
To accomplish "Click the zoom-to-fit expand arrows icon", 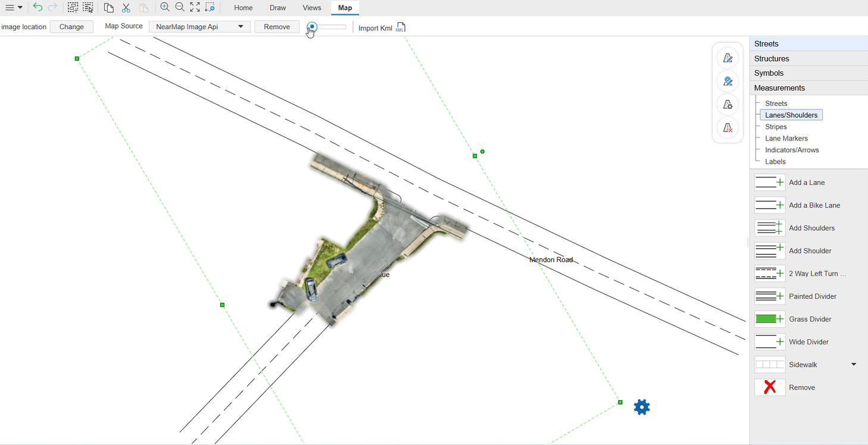I will (x=195, y=8).
